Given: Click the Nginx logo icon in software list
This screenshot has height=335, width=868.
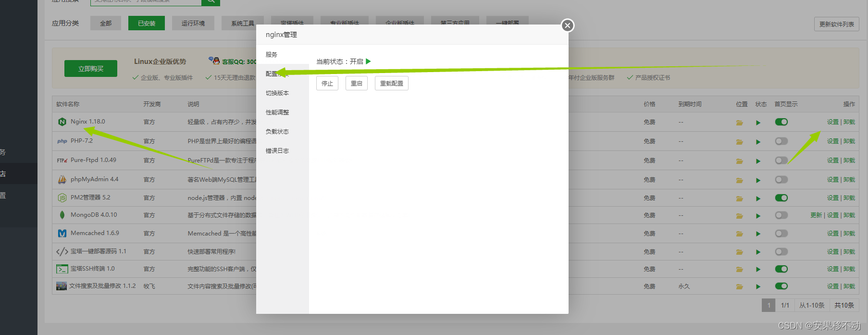Looking at the screenshot, I should [62, 122].
